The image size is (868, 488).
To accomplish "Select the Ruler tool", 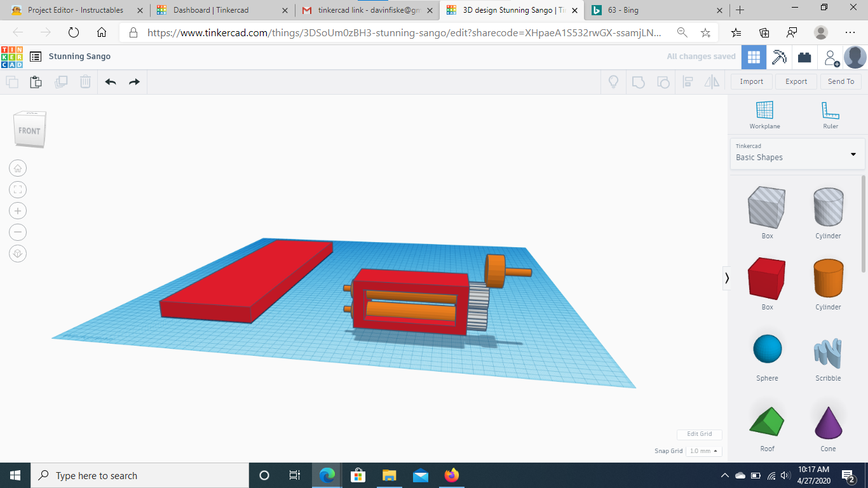I will coord(831,115).
